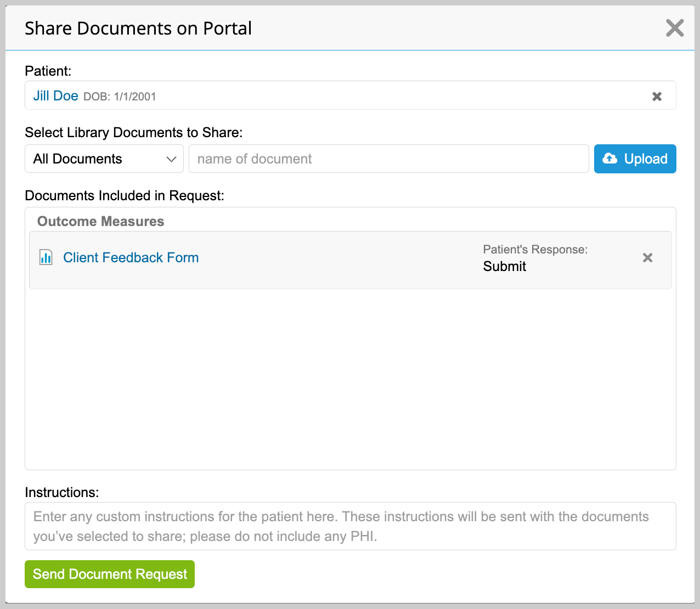Image resolution: width=700 pixels, height=609 pixels.
Task: Focus the Instructions text area
Action: [351, 526]
